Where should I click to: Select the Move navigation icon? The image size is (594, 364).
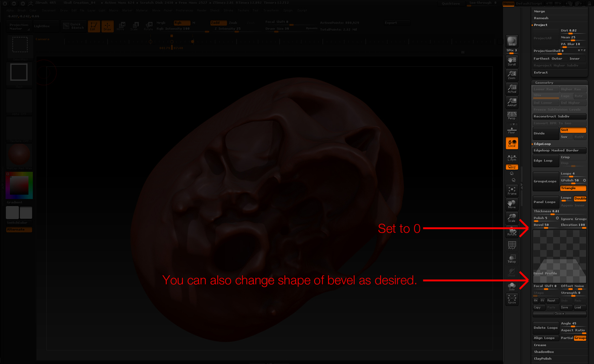pos(512,204)
